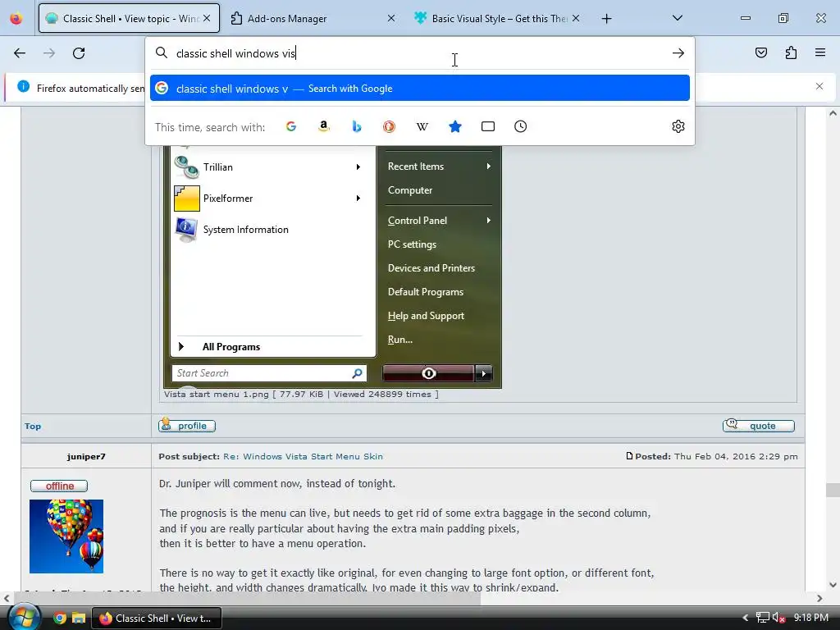This screenshot has width=840, height=630.
Task: Search this time with DuckDuckGo icon
Action: pos(389,126)
